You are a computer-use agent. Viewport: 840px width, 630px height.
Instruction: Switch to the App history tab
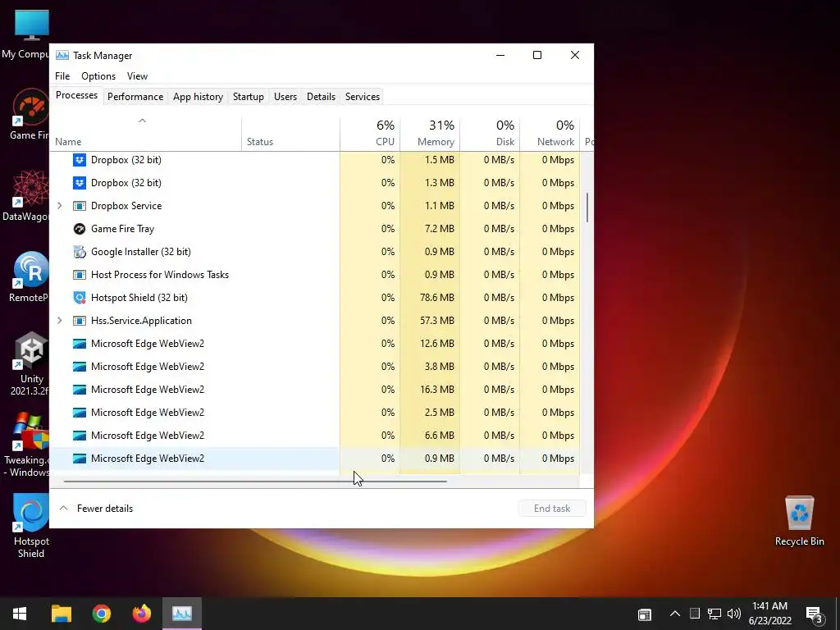click(198, 97)
